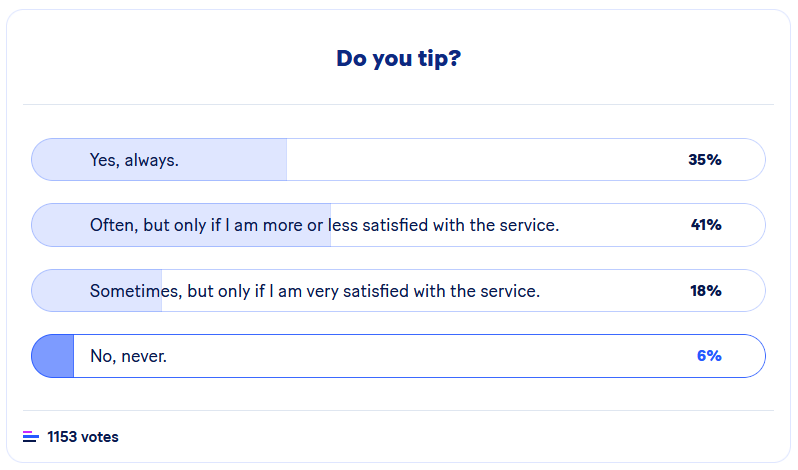
Task: Click the word "service" in the 41% option
Action: click(x=531, y=225)
